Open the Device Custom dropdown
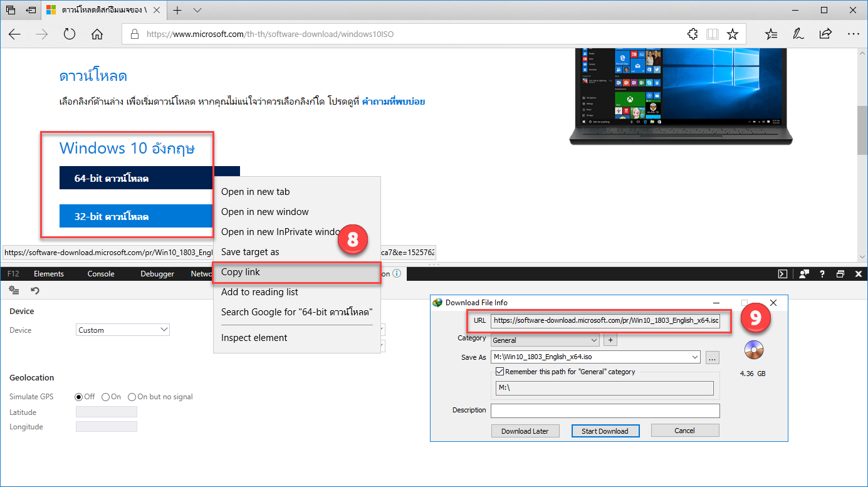The width and height of the screenshot is (868, 487). point(123,330)
